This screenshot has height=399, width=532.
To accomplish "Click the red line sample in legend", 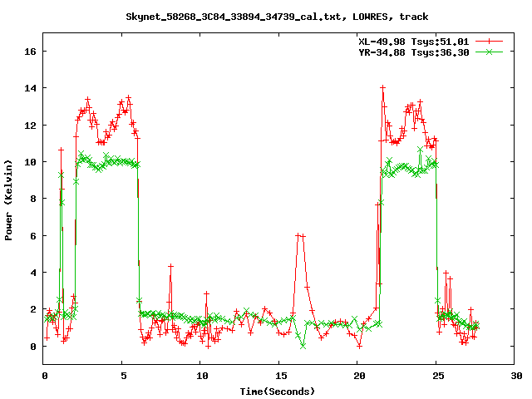I will (x=489, y=42).
